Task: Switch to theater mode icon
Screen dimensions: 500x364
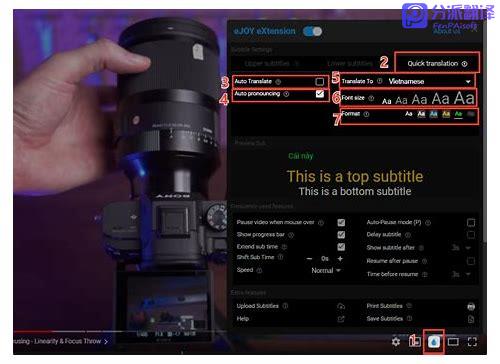Action: click(x=453, y=342)
